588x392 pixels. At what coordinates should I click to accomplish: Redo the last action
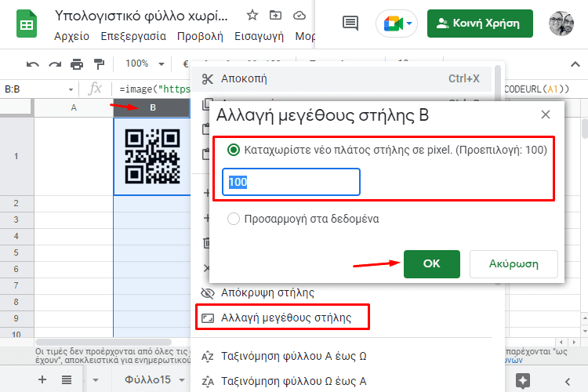[55, 64]
